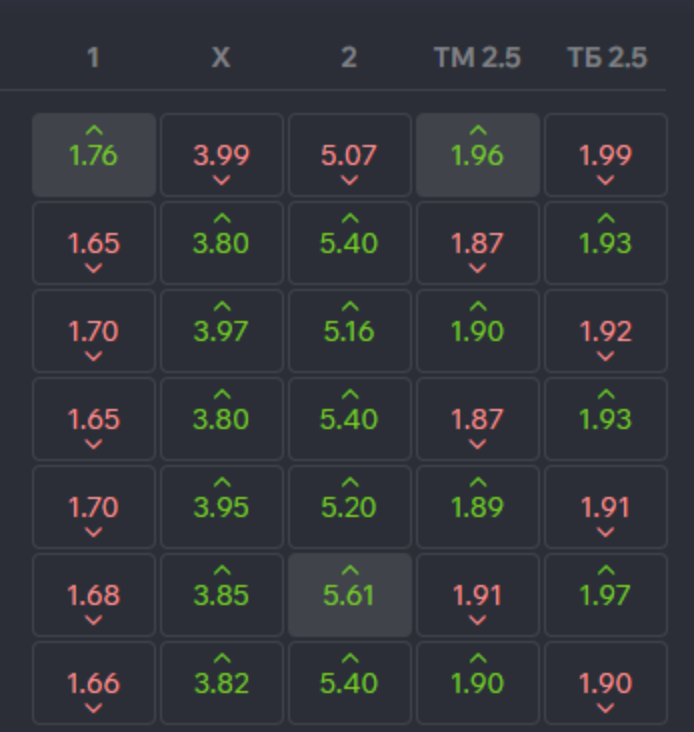
Task: Deselect the highlighted 5.61 away win odds
Action: click(x=350, y=595)
